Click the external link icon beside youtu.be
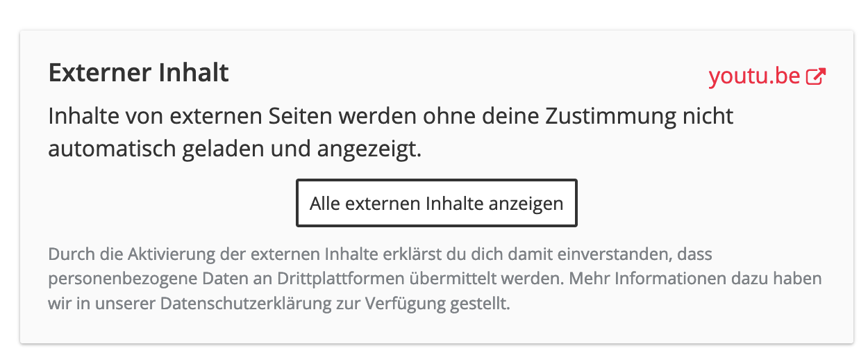Viewport: 868px width, 360px height. coord(816,76)
